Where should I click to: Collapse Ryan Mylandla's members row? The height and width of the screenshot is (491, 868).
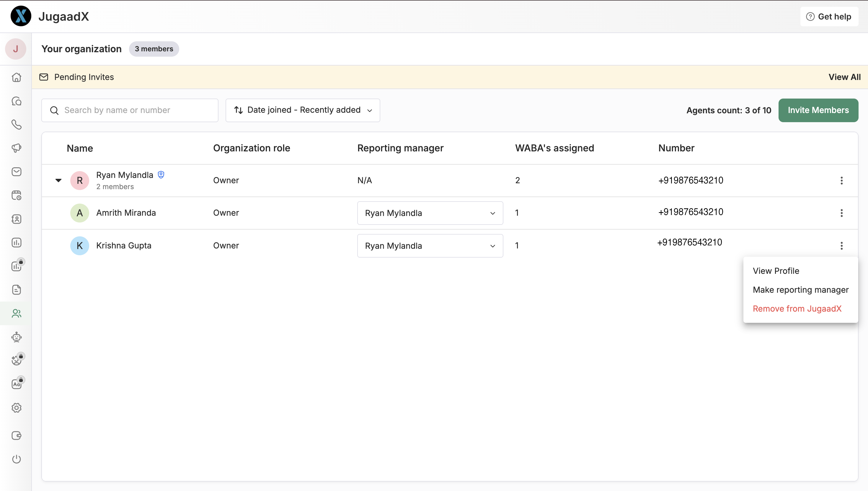point(58,180)
